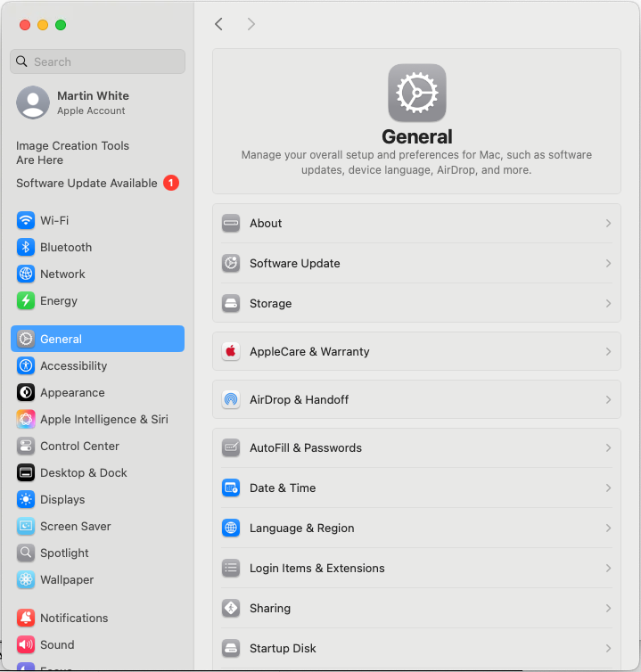Image resolution: width=641 pixels, height=672 pixels.
Task: Open Wallpaper settings icon in sidebar
Action: (x=26, y=579)
